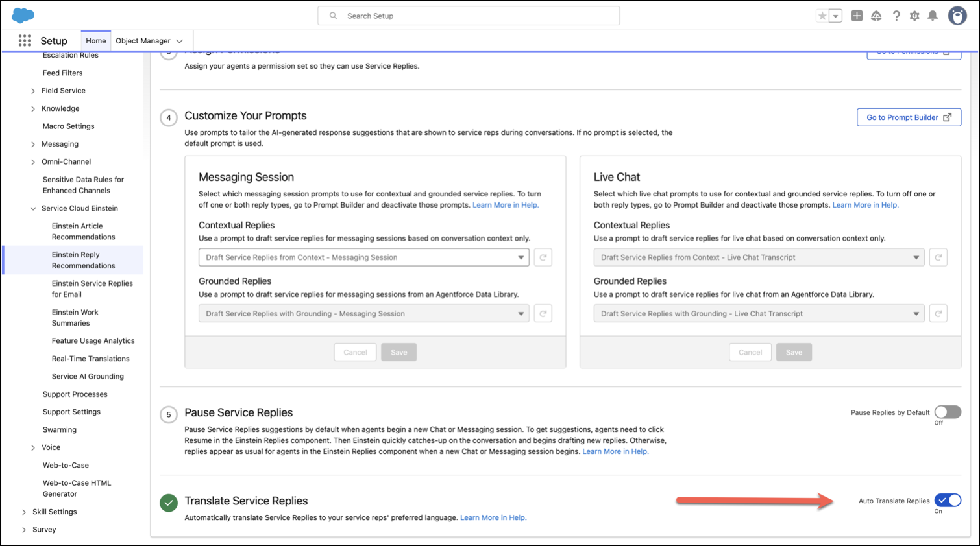This screenshot has width=980, height=546.
Task: Expand the Voice tree node
Action: click(x=33, y=448)
